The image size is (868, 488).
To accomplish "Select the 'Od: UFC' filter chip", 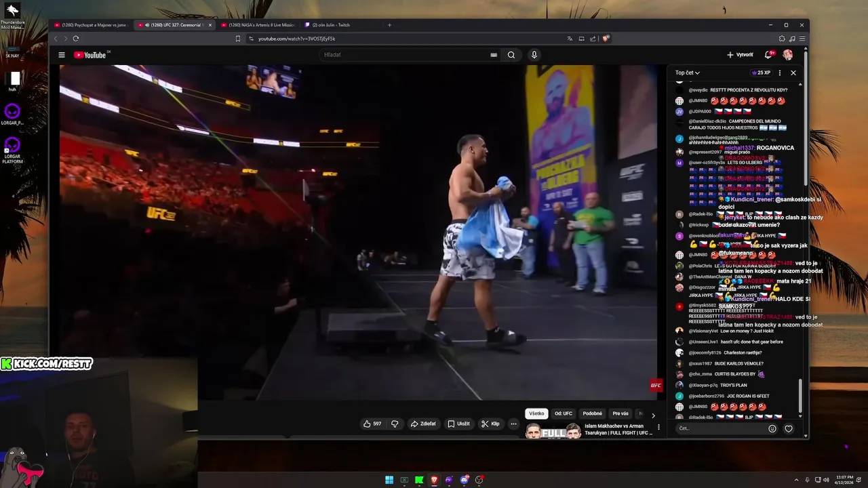I will (564, 413).
